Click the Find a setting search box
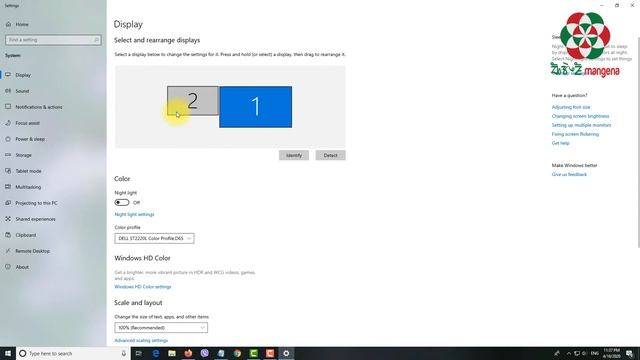 point(53,40)
